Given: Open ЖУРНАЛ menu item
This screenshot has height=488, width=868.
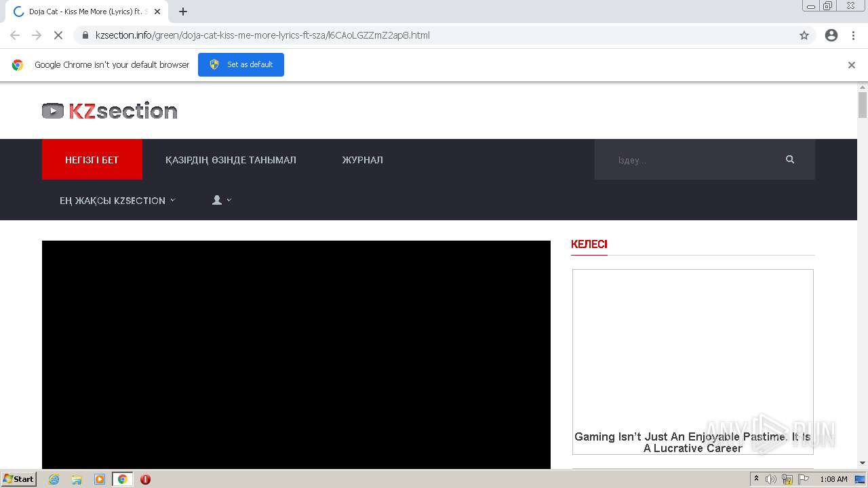Looking at the screenshot, I should click(362, 160).
